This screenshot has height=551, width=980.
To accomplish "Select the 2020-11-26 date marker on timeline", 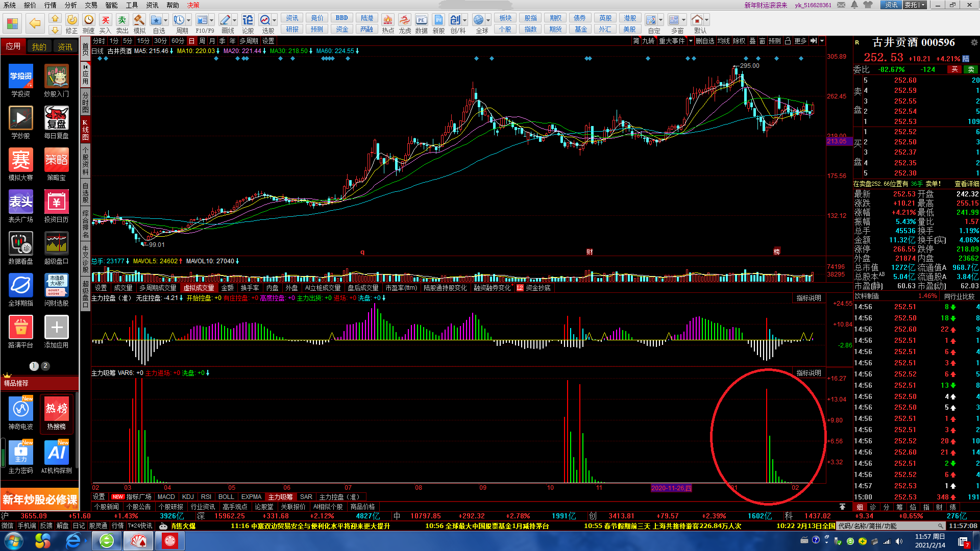I will coord(671,488).
